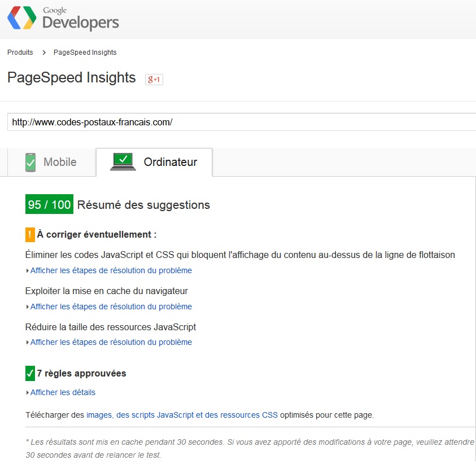Click the '7 règles approuvées' heading
The height and width of the screenshot is (464, 476).
81,373
